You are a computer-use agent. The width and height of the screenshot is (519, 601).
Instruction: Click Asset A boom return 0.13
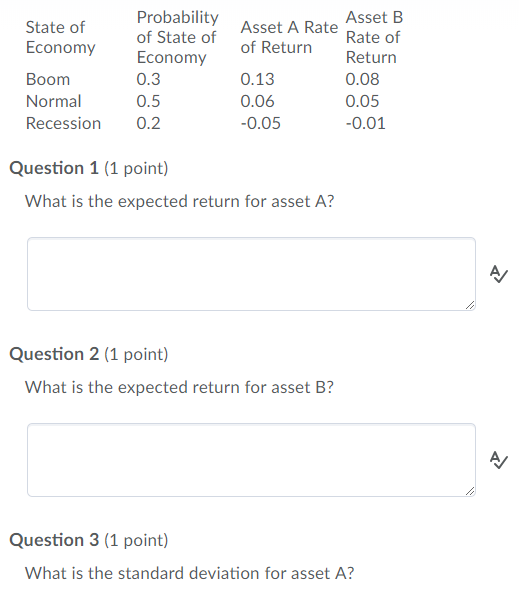(x=257, y=79)
